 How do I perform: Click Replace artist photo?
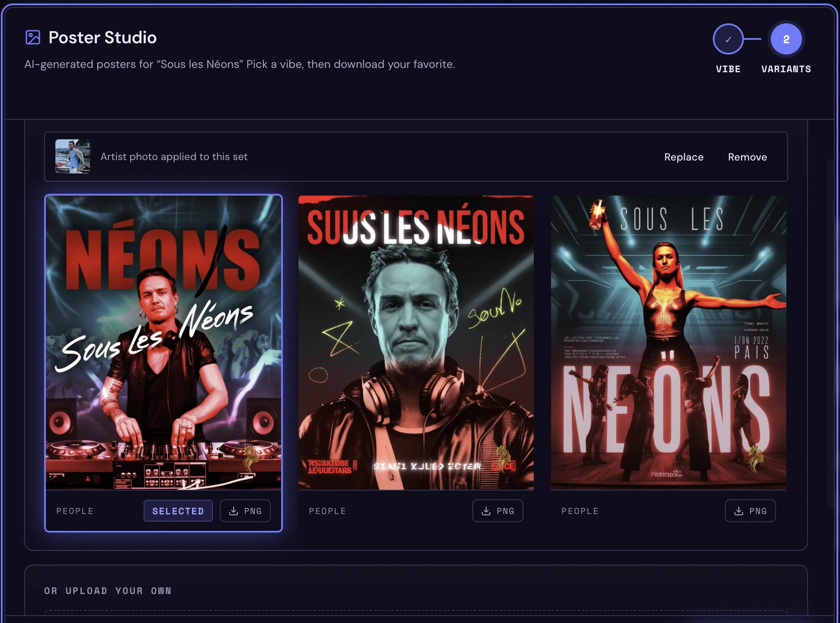(x=683, y=157)
